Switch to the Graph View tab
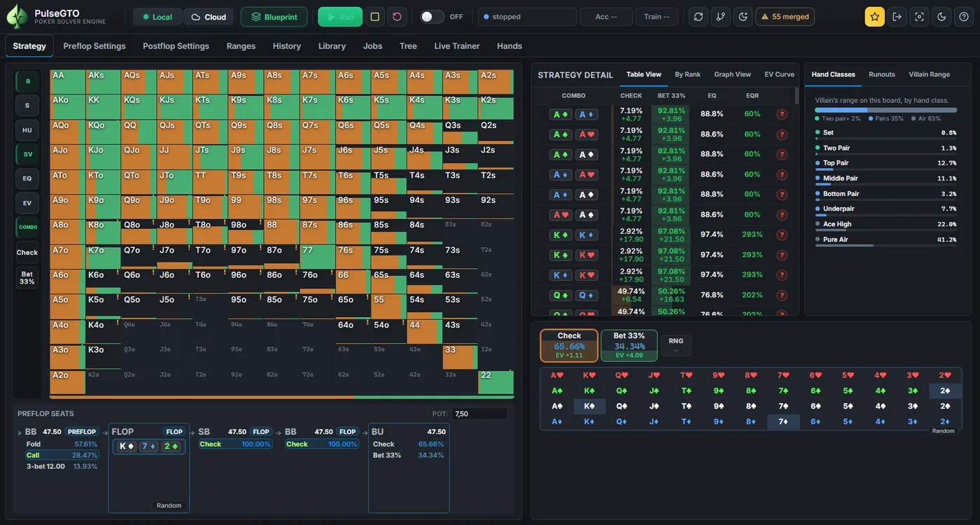This screenshot has height=525, width=980. pyautogui.click(x=732, y=74)
